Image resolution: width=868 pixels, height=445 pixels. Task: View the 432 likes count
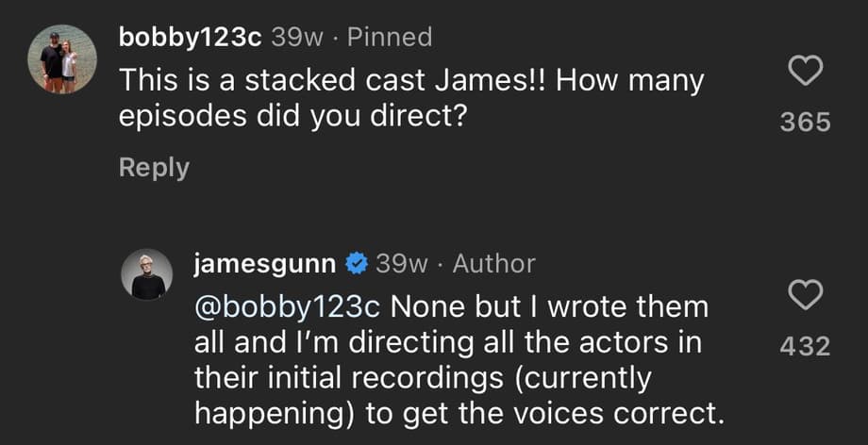tap(805, 346)
